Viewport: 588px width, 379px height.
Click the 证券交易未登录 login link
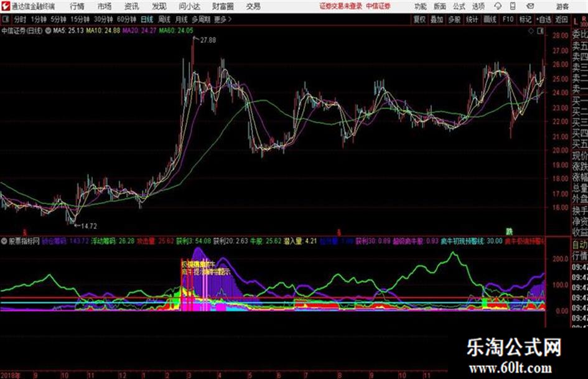coord(340,6)
